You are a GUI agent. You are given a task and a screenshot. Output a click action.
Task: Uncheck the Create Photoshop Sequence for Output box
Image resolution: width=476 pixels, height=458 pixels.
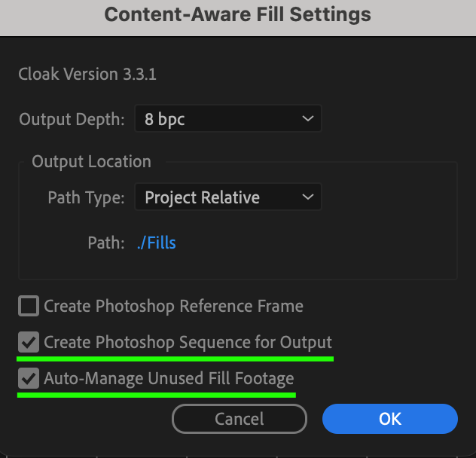(x=29, y=343)
